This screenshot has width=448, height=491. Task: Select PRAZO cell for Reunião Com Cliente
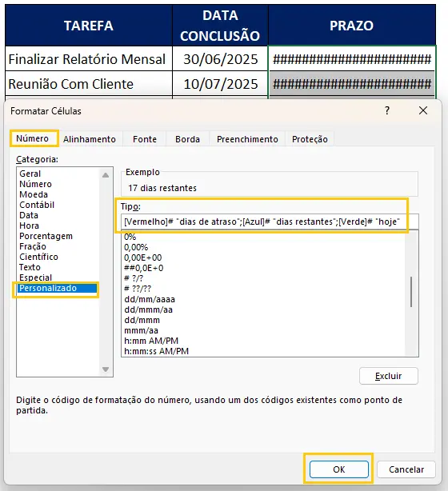(x=352, y=84)
